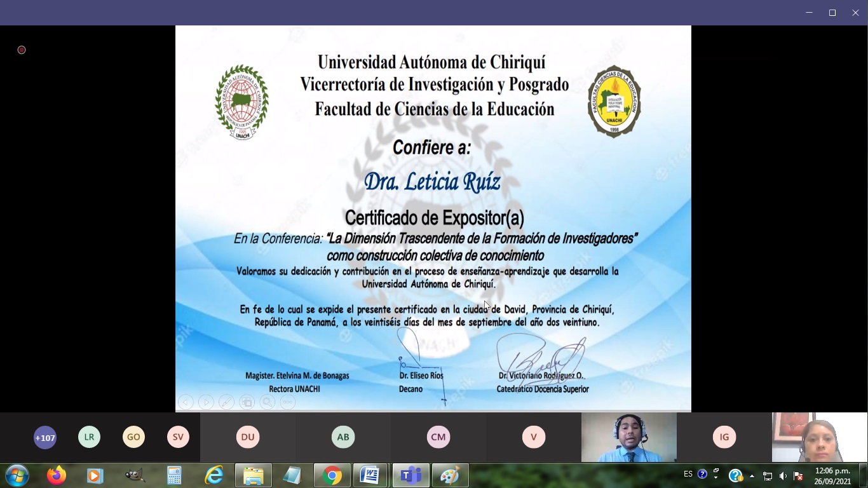The image size is (868, 488).
Task: Open the Windows Start menu
Action: (x=16, y=475)
